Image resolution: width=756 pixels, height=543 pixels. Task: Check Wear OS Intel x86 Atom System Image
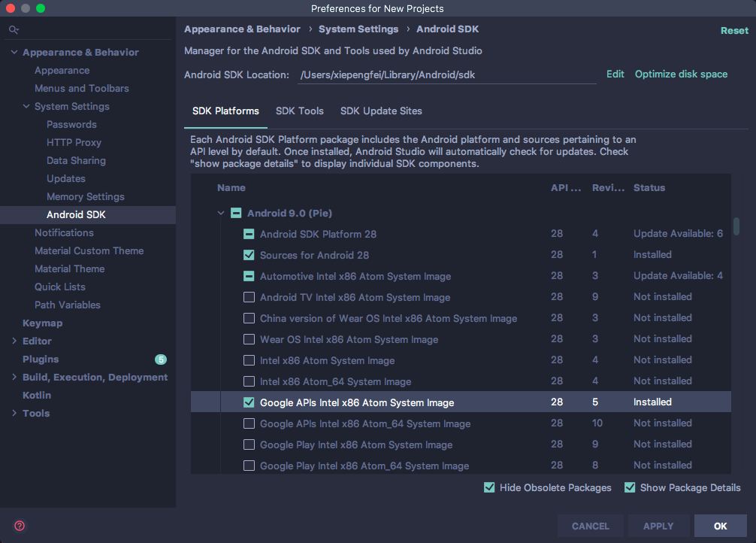coord(249,339)
